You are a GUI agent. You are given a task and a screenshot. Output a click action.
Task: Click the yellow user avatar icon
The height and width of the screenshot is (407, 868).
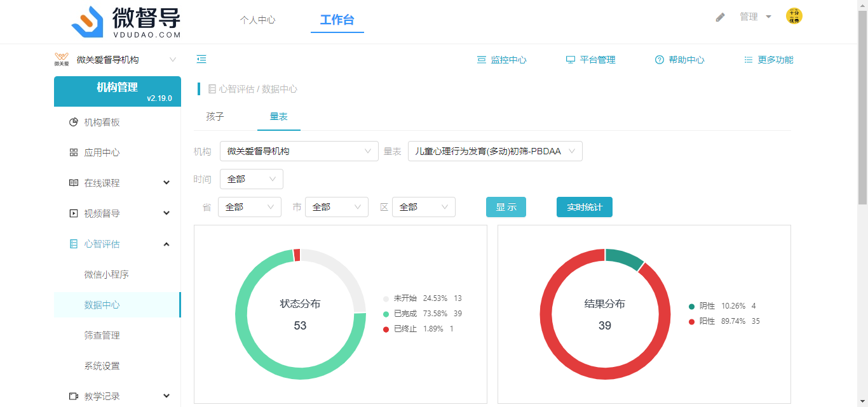click(x=794, y=17)
